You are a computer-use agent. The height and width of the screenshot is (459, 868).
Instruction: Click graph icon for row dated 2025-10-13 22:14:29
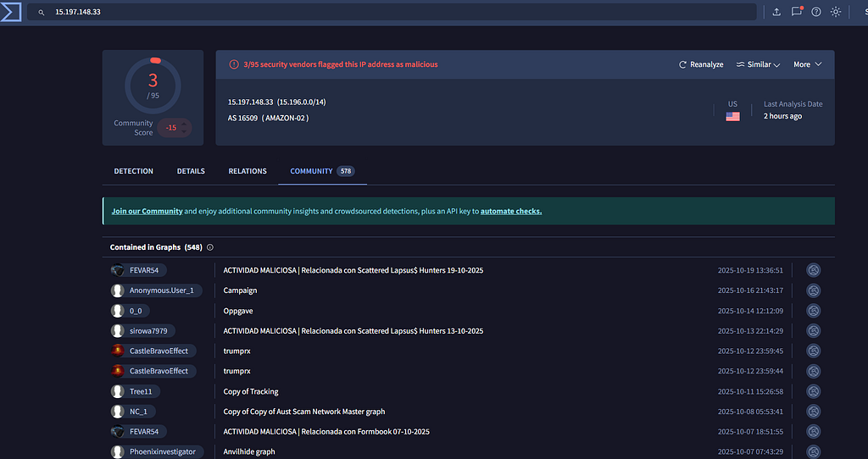pyautogui.click(x=813, y=331)
